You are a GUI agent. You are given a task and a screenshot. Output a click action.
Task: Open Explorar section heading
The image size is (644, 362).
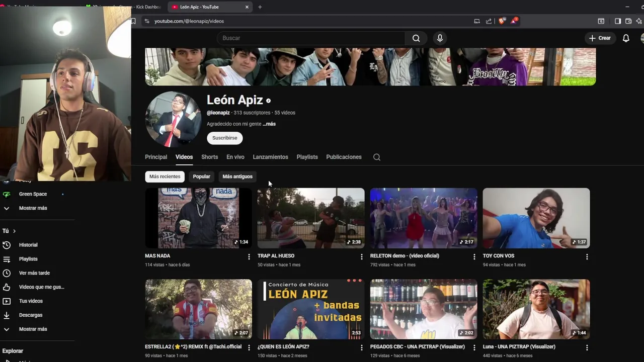13,351
